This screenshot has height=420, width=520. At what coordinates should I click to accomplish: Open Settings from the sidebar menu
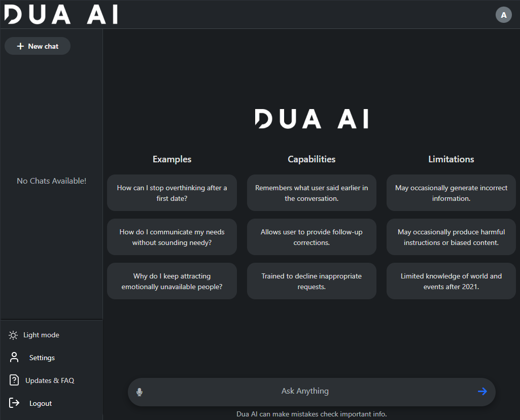[x=42, y=358]
